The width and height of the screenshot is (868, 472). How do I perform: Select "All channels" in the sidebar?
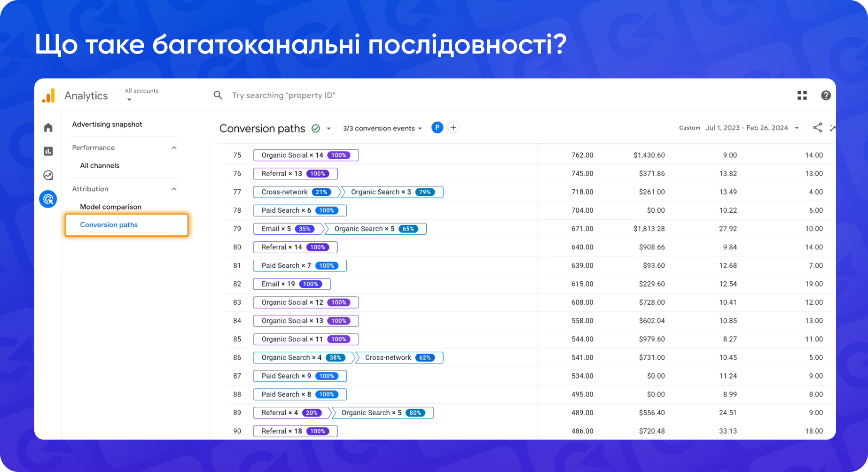pyautogui.click(x=100, y=165)
